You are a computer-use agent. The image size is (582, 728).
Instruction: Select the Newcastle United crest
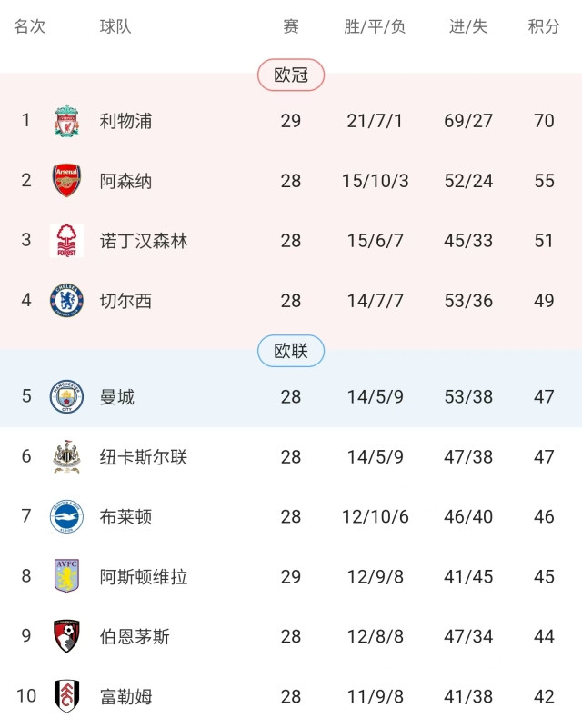tap(67, 457)
